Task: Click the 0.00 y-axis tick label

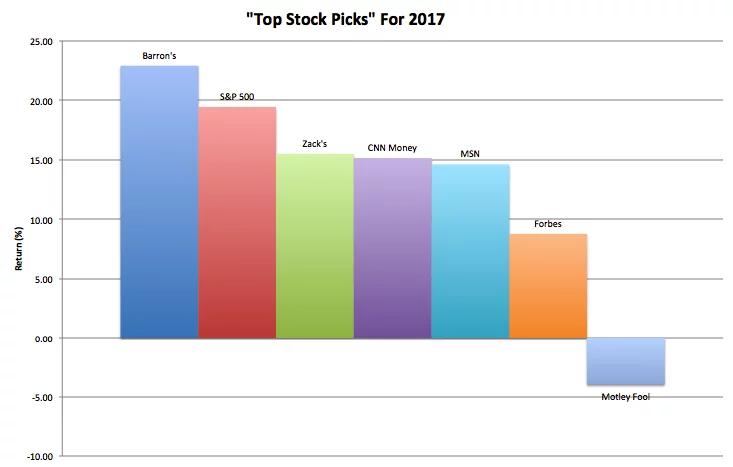Action: (x=47, y=338)
